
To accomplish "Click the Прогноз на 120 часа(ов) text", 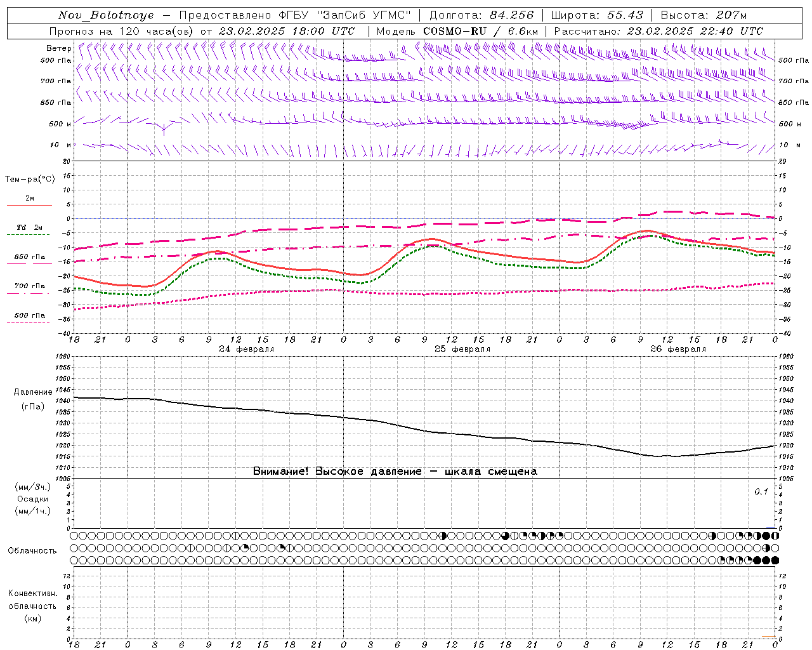I will tap(122, 31).
